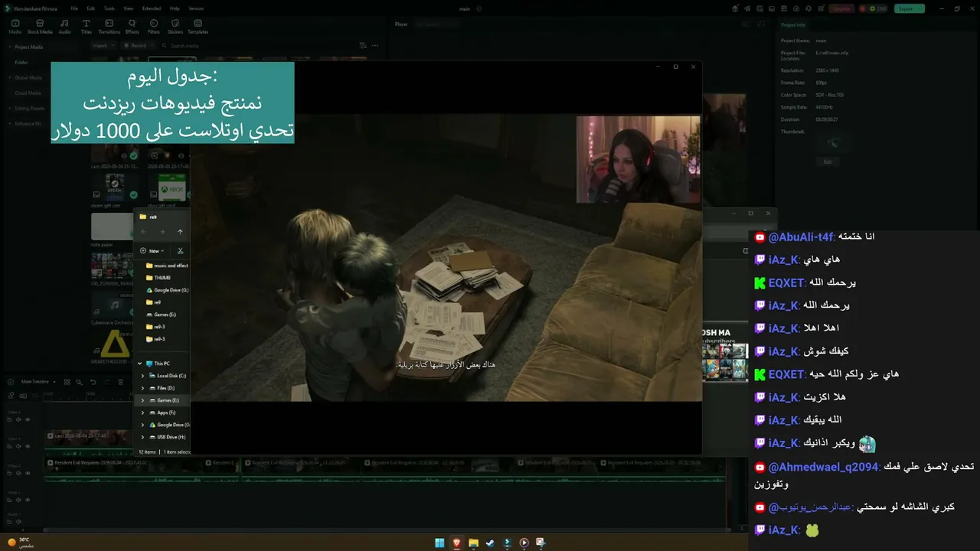Click the Edit button under Thumbnail

828,162
